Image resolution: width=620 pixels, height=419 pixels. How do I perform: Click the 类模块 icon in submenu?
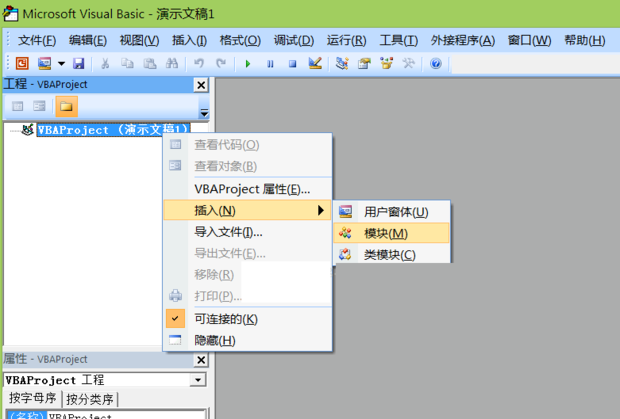345,254
